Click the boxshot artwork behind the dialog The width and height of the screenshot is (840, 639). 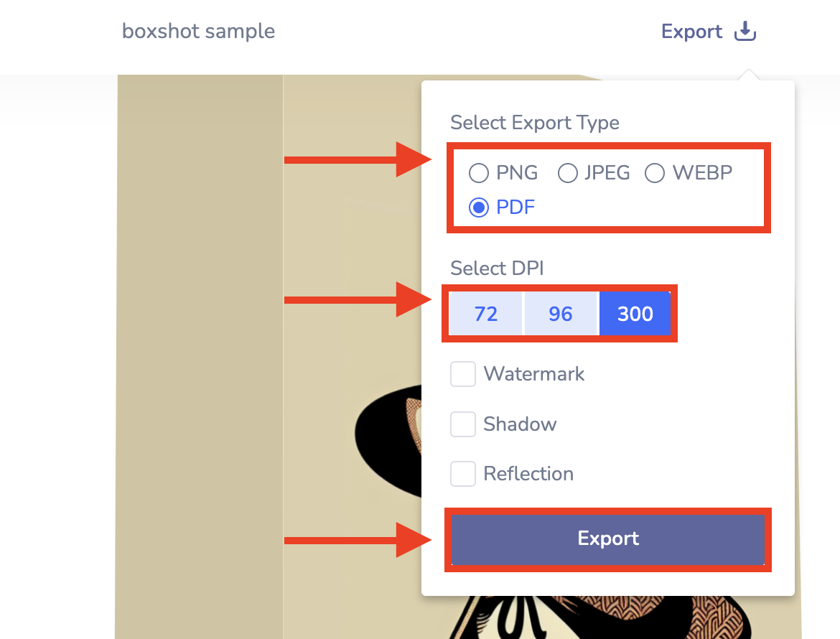pos(201,359)
